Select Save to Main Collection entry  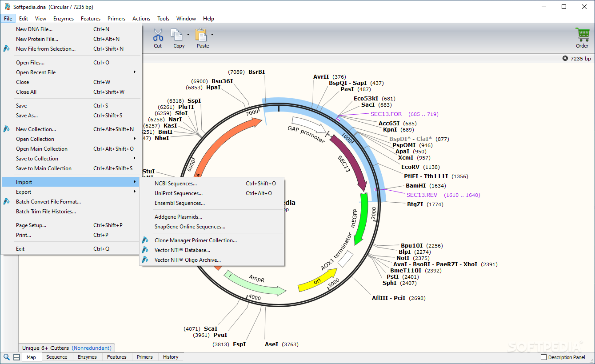pyautogui.click(x=71, y=168)
